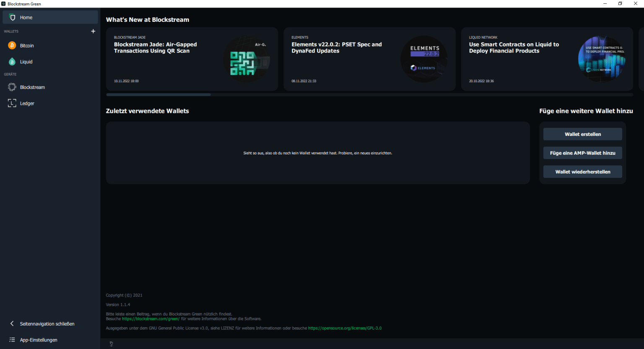Image resolution: width=644 pixels, height=349 pixels.
Task: Open the Blockstream device entry
Action: point(12,87)
